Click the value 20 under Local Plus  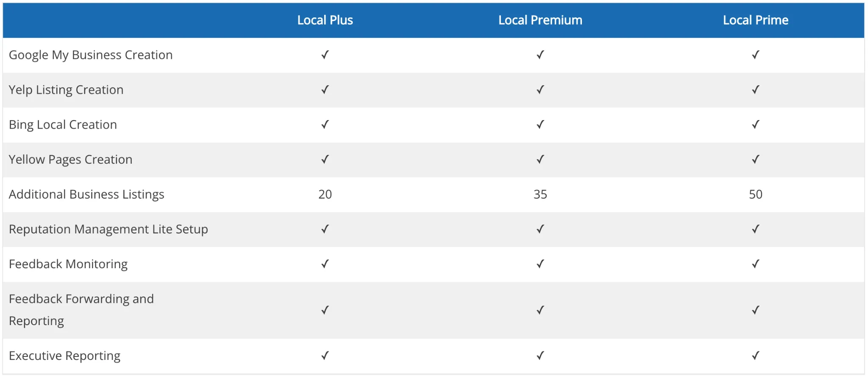point(325,194)
